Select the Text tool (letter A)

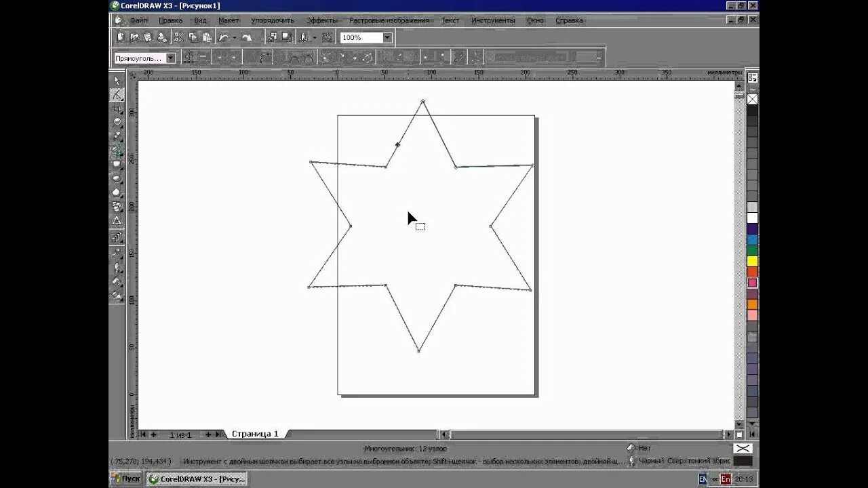click(117, 221)
